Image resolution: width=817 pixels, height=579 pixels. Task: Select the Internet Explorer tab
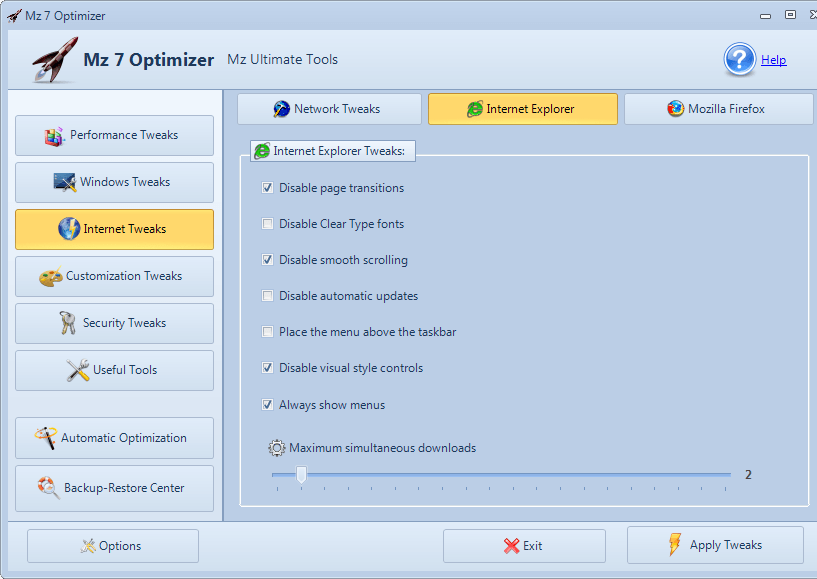coord(523,109)
